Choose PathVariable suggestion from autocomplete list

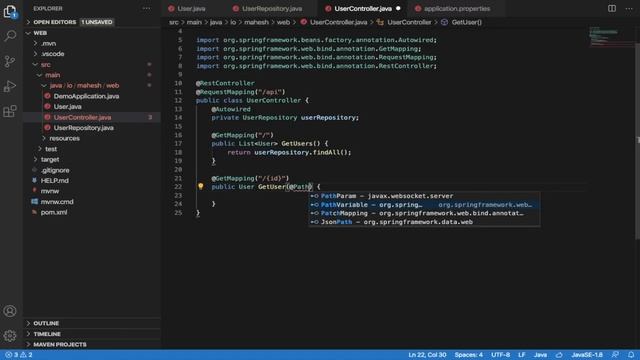tap(424, 204)
